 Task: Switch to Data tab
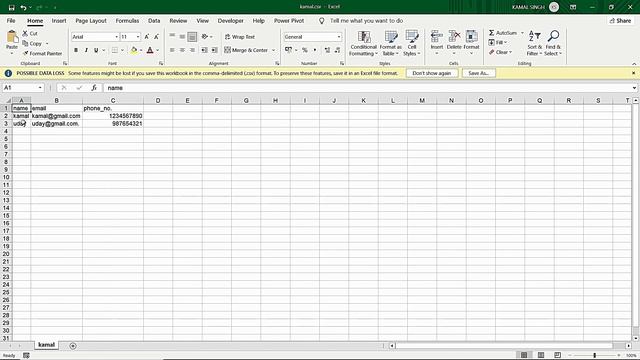pos(154,20)
